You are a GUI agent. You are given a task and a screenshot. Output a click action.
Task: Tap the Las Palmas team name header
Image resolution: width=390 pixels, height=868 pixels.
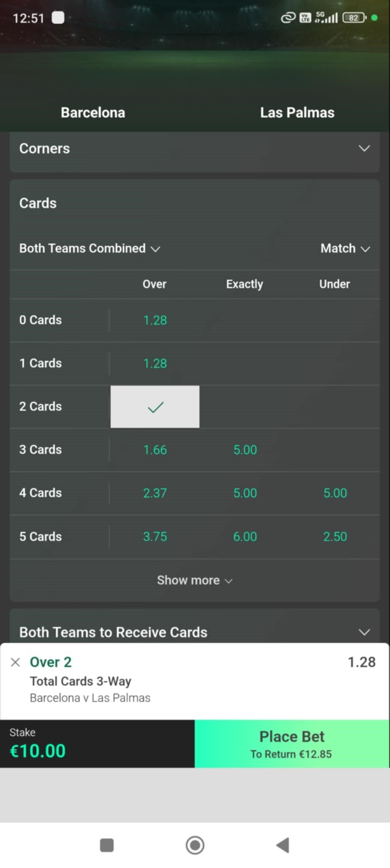point(297,113)
